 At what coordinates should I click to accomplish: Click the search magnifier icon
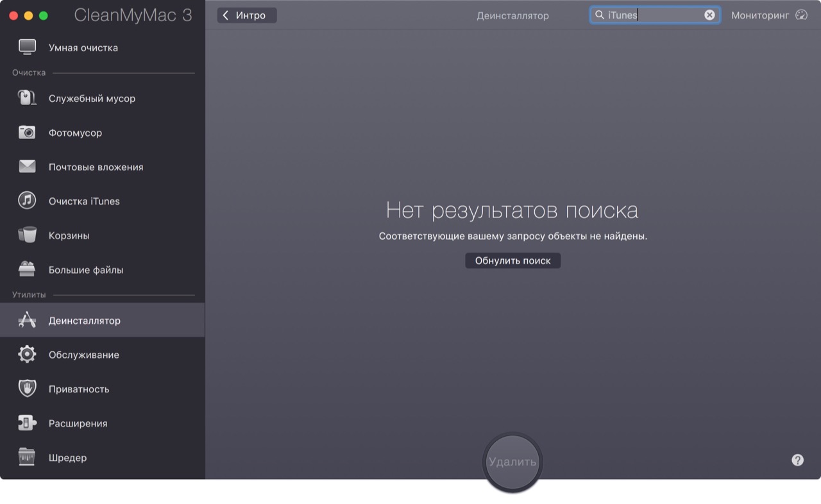[x=600, y=15]
